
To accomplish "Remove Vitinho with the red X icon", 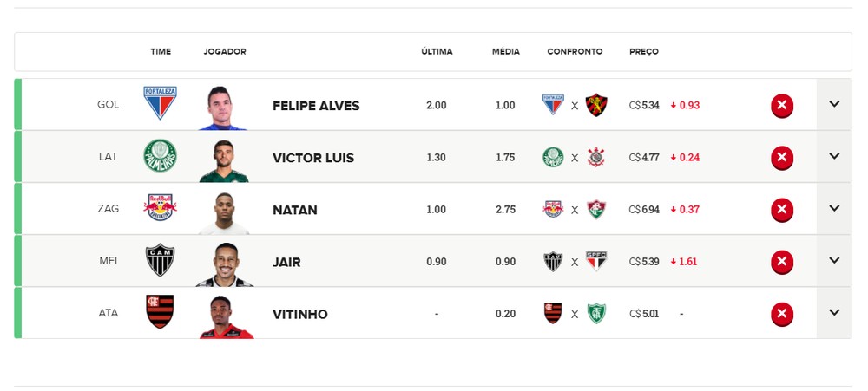I will (782, 314).
